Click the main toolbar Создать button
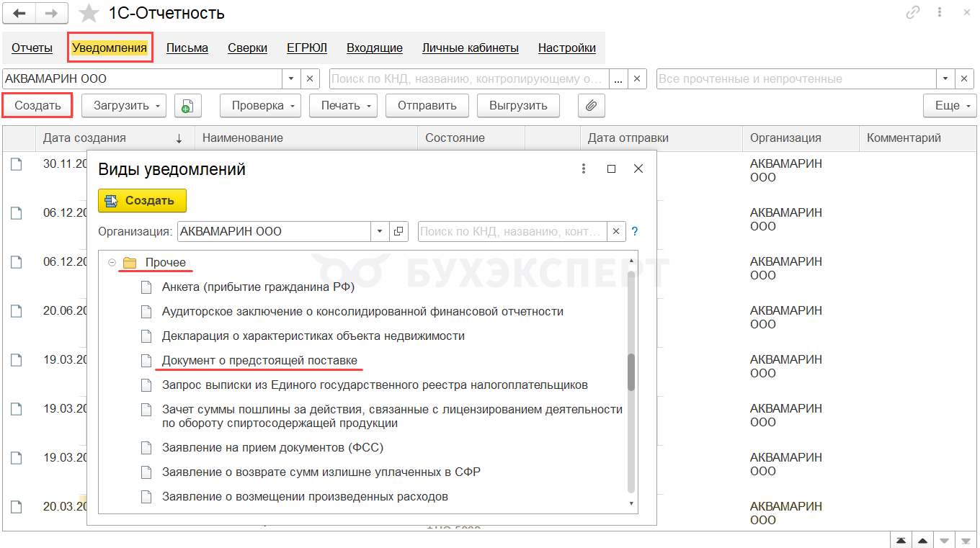Image resolution: width=980 pixels, height=548 pixels. click(x=38, y=106)
